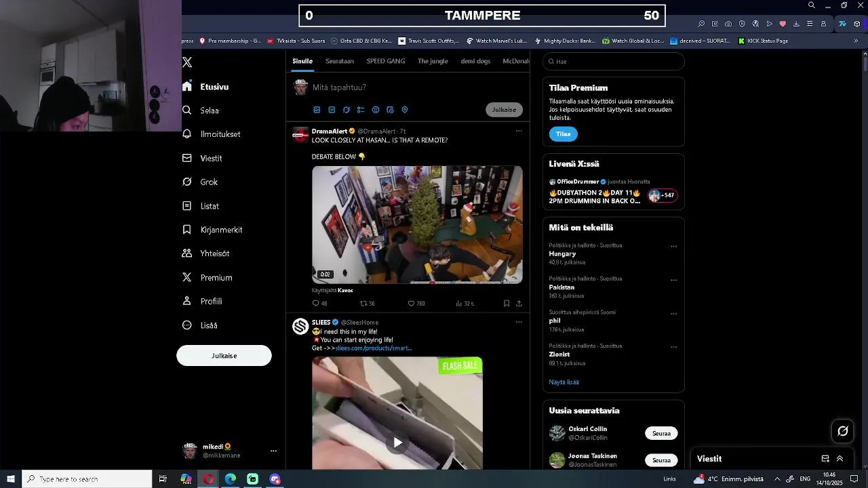Image resolution: width=868 pixels, height=488 pixels.
Task: Open the Hungary trending topic
Action: [x=563, y=253]
